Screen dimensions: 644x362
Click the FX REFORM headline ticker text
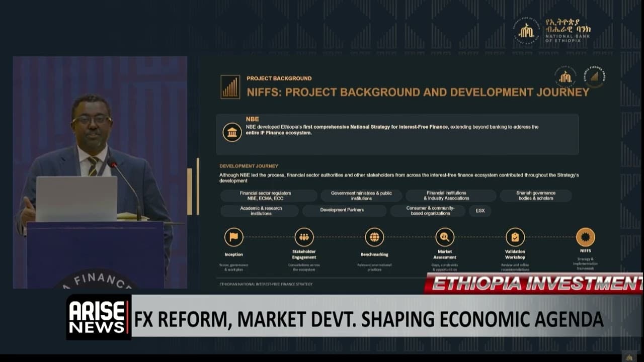point(368,319)
